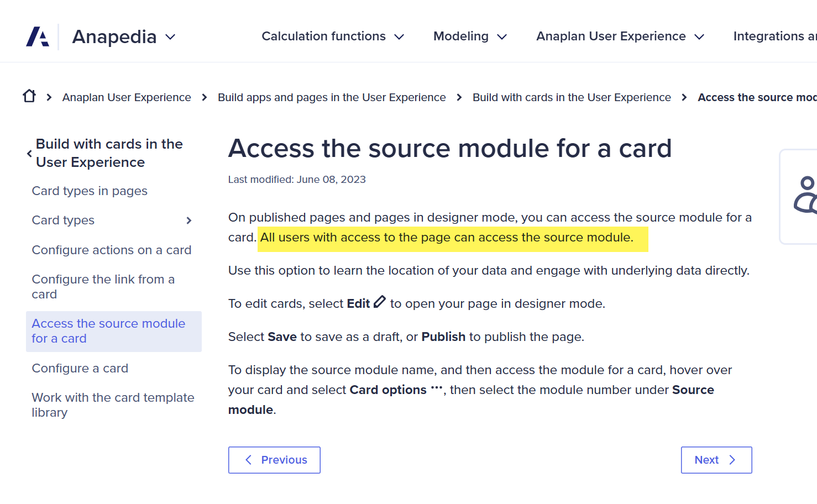Click the bold Publish word in the paragraph
The width and height of the screenshot is (817, 504).
click(443, 337)
